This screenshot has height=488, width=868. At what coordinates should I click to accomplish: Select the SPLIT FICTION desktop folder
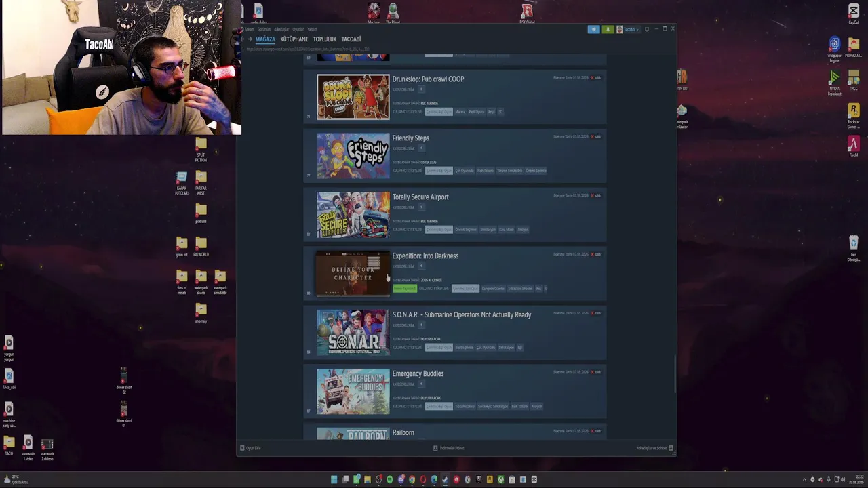pyautogui.click(x=201, y=150)
